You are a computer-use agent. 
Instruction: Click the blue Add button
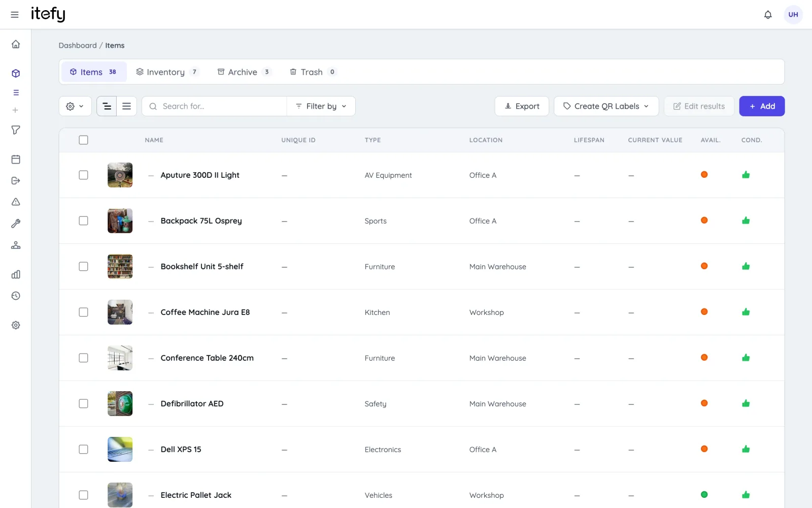tap(762, 106)
